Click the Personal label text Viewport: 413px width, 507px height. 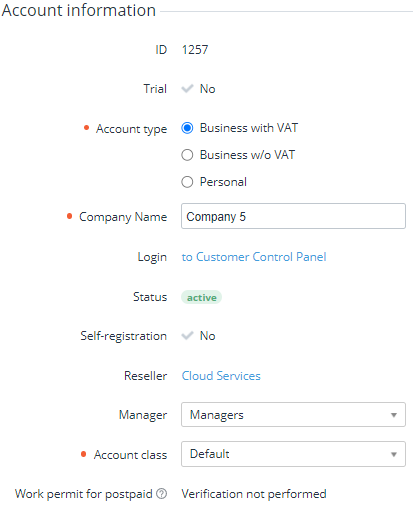[223, 182]
